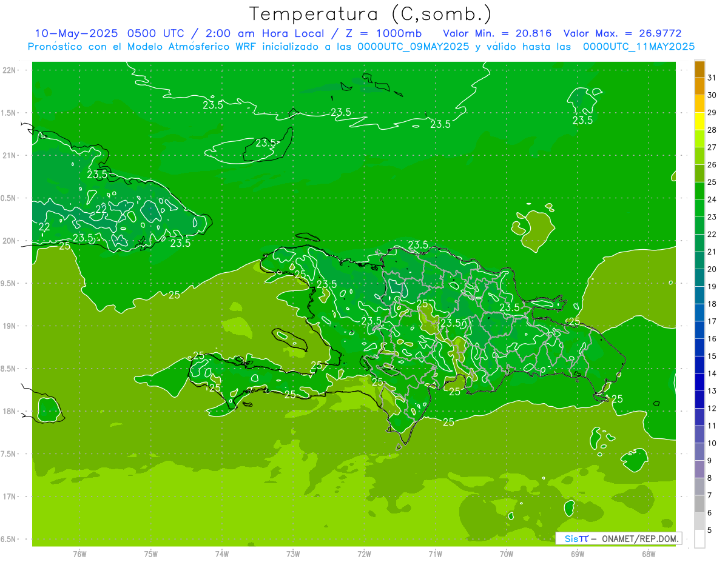The height and width of the screenshot is (562, 728).
Task: Click the 69W longitude axis label
Action: click(578, 554)
